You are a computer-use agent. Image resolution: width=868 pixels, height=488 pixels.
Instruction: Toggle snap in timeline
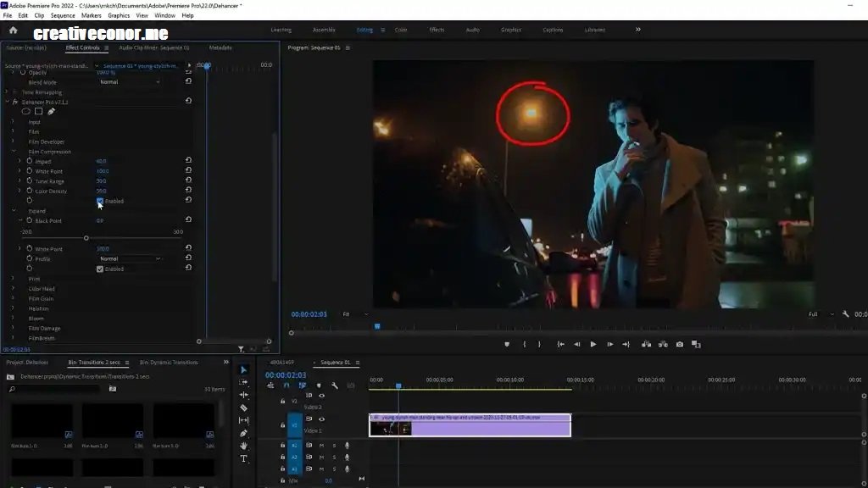287,385
